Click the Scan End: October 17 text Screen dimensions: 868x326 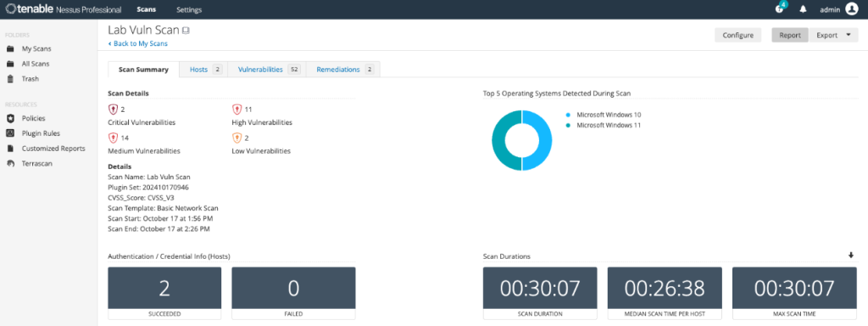159,228
